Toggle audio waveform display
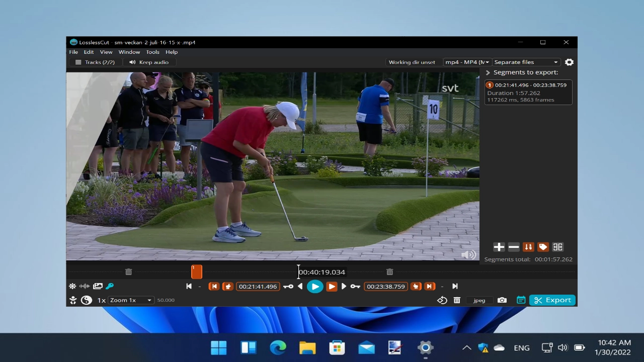The width and height of the screenshot is (644, 362). [x=85, y=286]
